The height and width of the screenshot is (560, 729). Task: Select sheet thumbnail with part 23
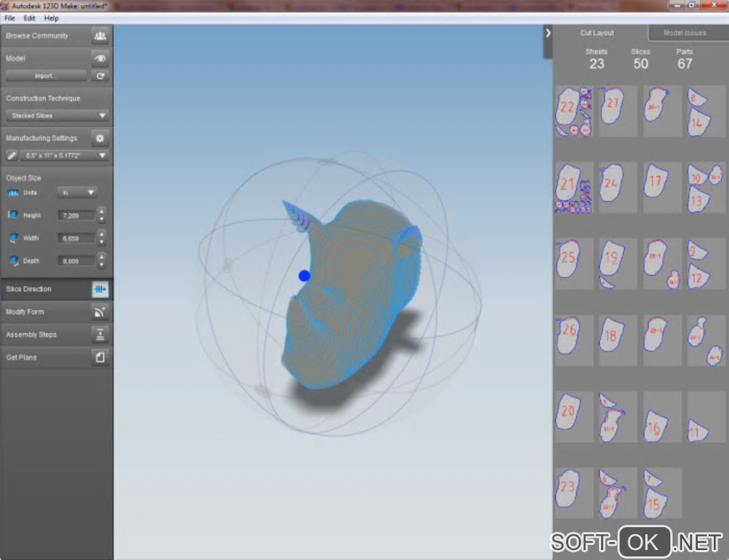(574, 493)
